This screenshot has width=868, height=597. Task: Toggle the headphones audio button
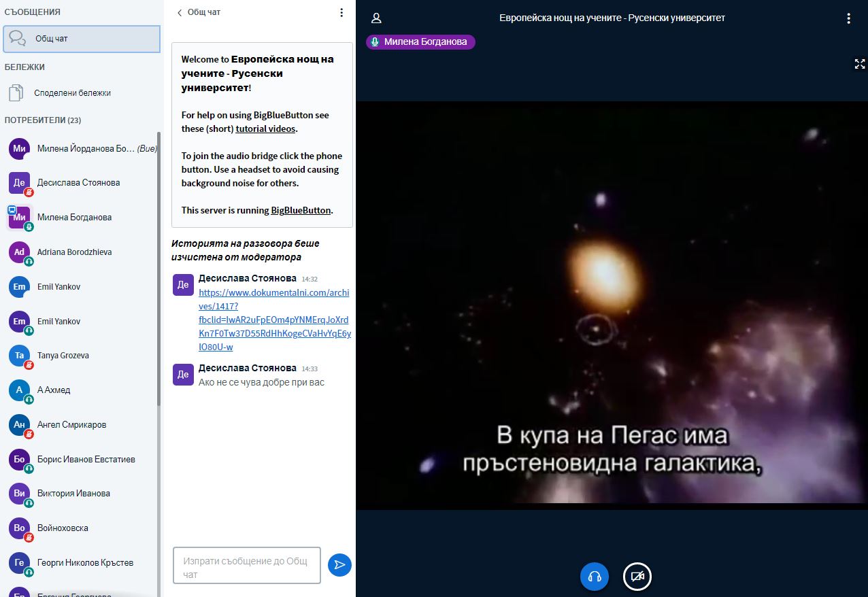(594, 577)
